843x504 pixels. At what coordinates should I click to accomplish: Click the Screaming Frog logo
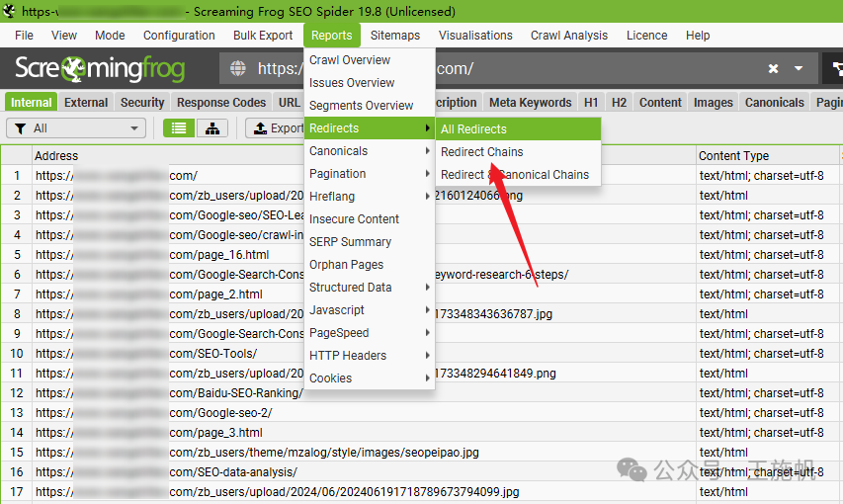pos(100,68)
